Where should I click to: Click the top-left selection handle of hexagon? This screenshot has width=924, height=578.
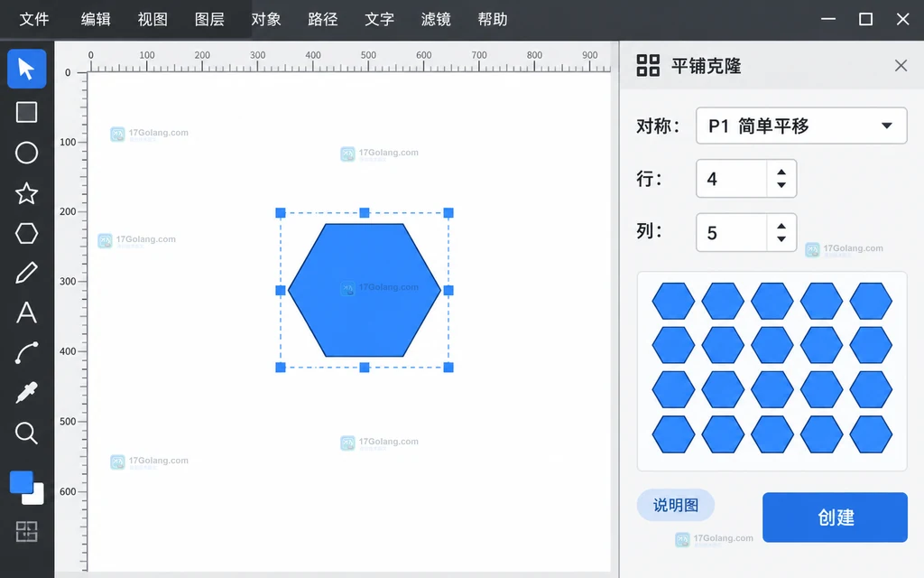point(281,213)
